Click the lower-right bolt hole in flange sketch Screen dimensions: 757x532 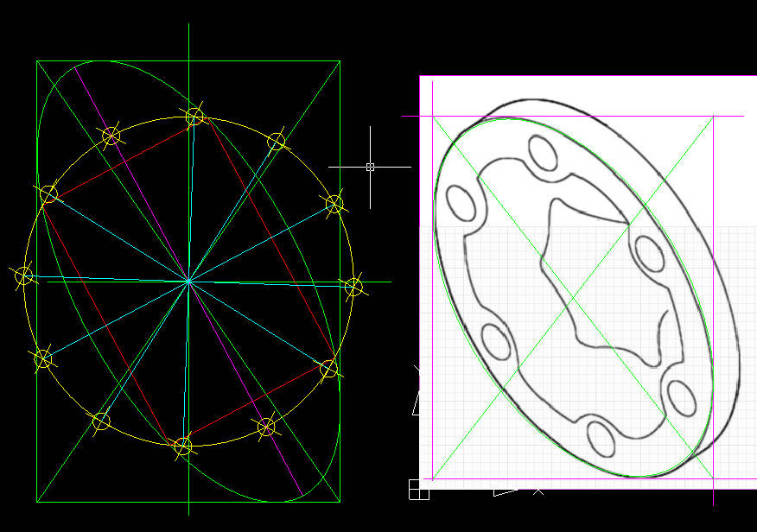(682, 398)
